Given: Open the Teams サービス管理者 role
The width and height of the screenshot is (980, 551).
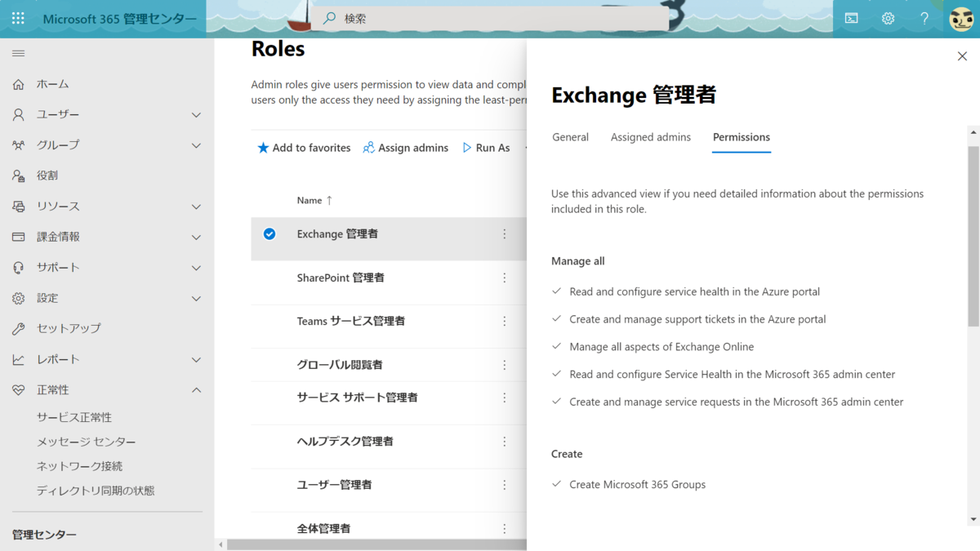Looking at the screenshot, I should (351, 321).
